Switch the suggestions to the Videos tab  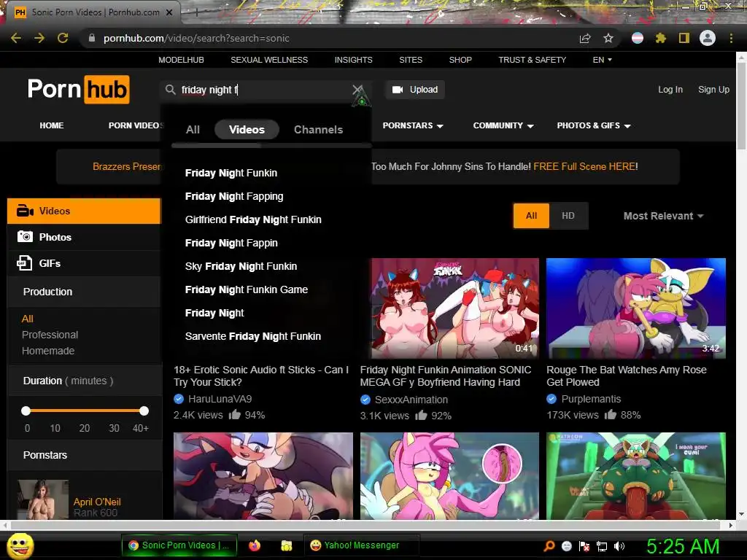tap(247, 130)
